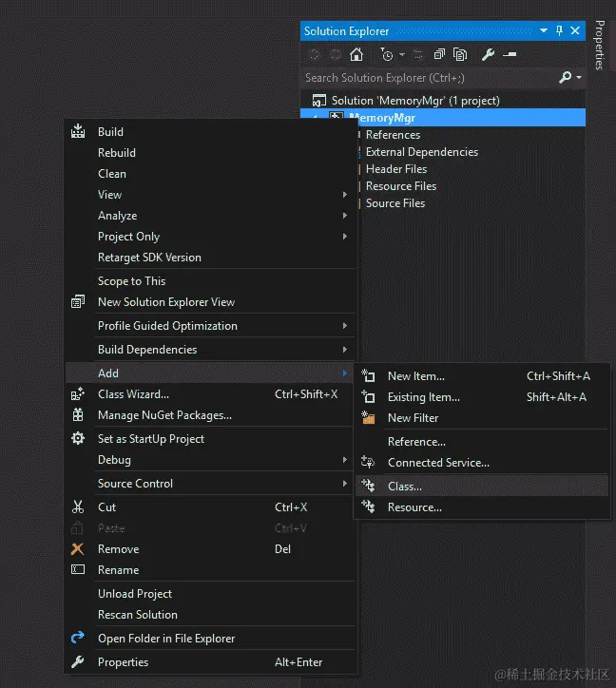This screenshot has width=616, height=688.
Task: Click the Ctrl+Shift+X shortcut text
Action: (306, 394)
